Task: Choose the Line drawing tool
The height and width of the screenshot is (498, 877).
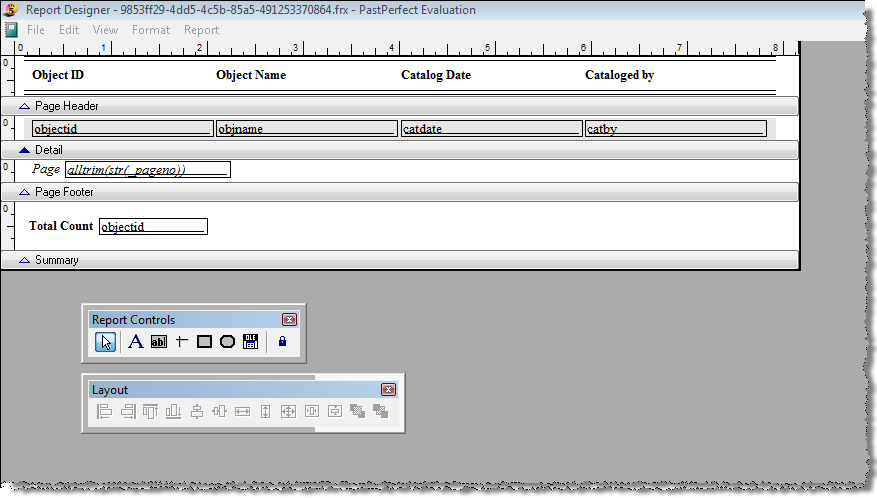Action: tap(182, 341)
